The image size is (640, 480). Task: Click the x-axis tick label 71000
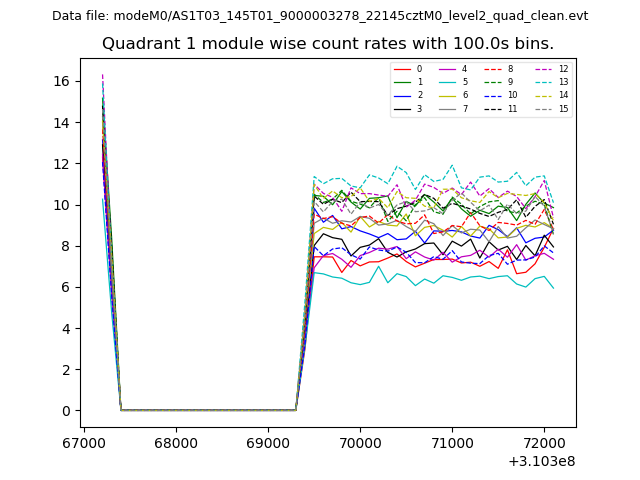tap(452, 442)
